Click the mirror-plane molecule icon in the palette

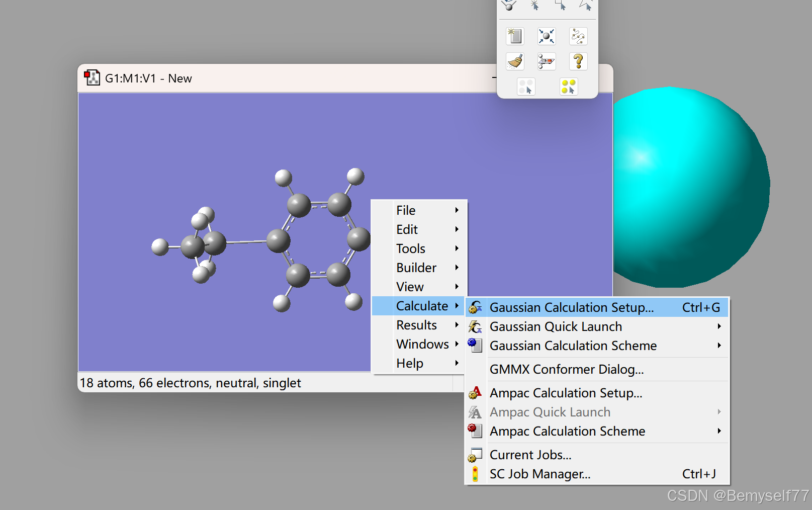point(547,61)
